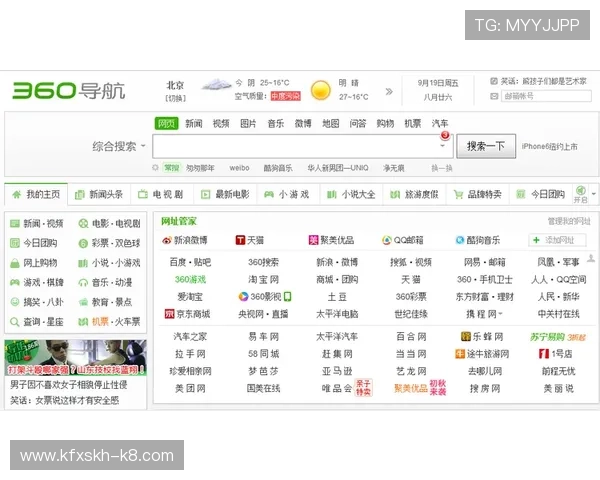This screenshot has width=600, height=480.
Task: Click the 9月19日周五 date
Action: (x=438, y=83)
